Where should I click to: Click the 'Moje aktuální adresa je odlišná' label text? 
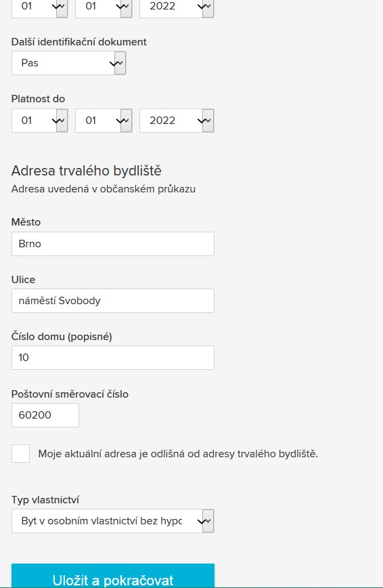pyautogui.click(x=178, y=454)
